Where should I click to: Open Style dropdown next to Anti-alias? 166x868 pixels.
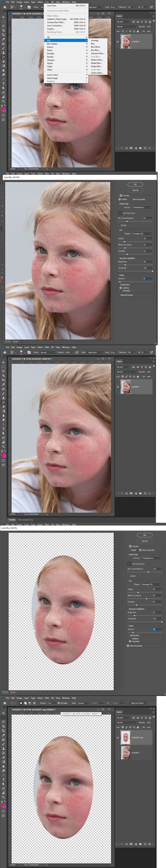tap(84, 703)
